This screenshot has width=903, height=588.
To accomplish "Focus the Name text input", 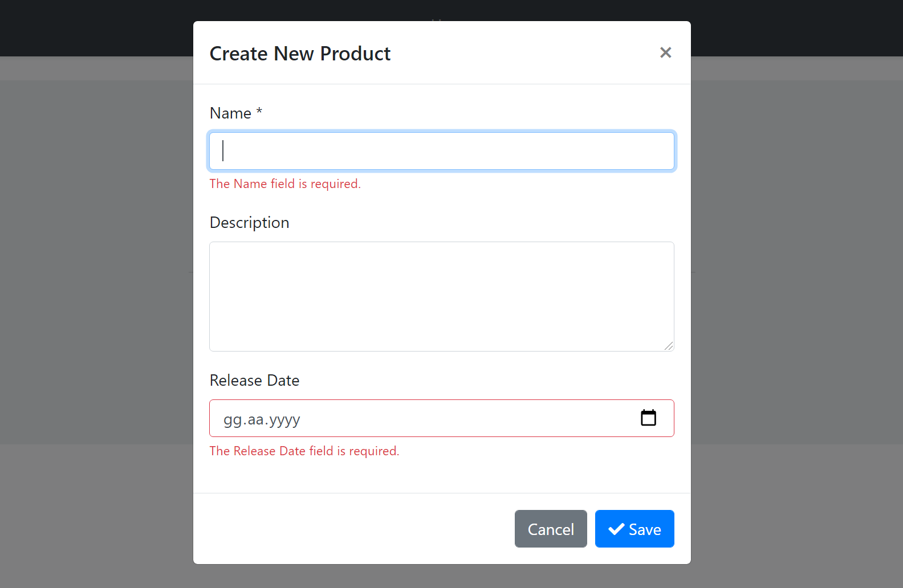I will [x=441, y=151].
